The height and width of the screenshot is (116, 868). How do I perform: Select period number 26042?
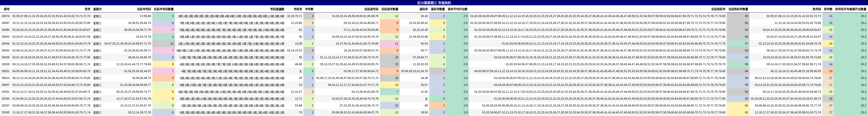[x=6, y=51]
